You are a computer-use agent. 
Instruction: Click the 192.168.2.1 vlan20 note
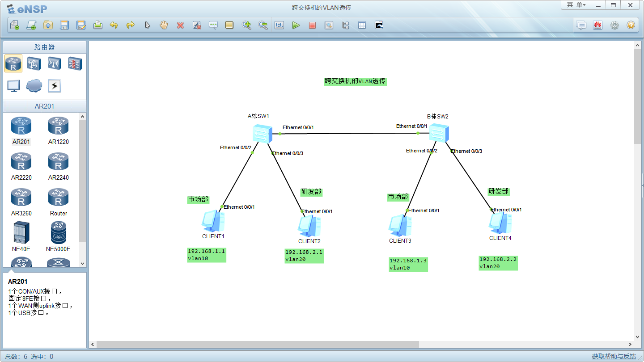coord(304,256)
